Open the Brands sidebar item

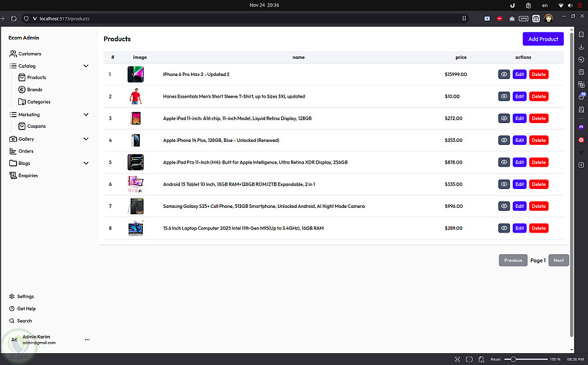click(x=31, y=89)
